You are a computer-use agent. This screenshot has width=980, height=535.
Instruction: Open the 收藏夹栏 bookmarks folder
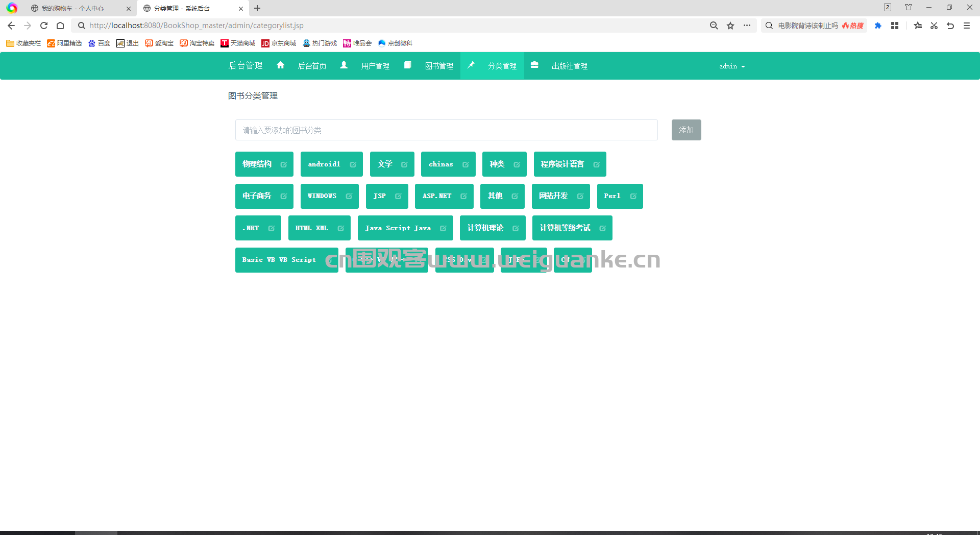(x=23, y=43)
